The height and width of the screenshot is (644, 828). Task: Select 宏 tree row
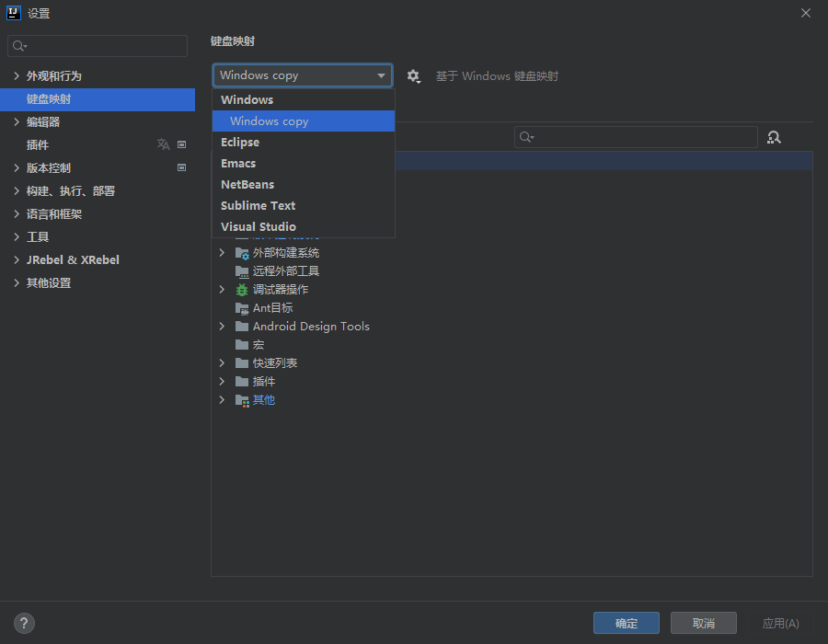(x=512, y=345)
